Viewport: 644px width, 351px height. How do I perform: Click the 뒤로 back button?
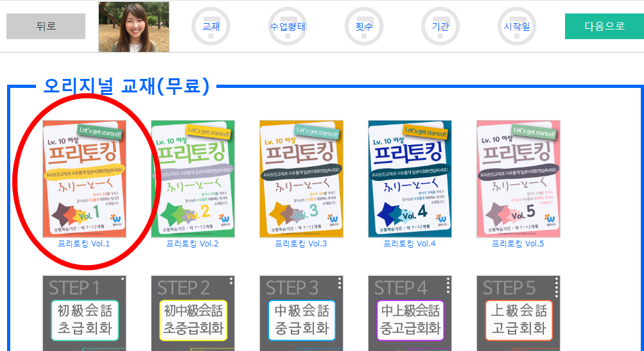pyautogui.click(x=46, y=26)
